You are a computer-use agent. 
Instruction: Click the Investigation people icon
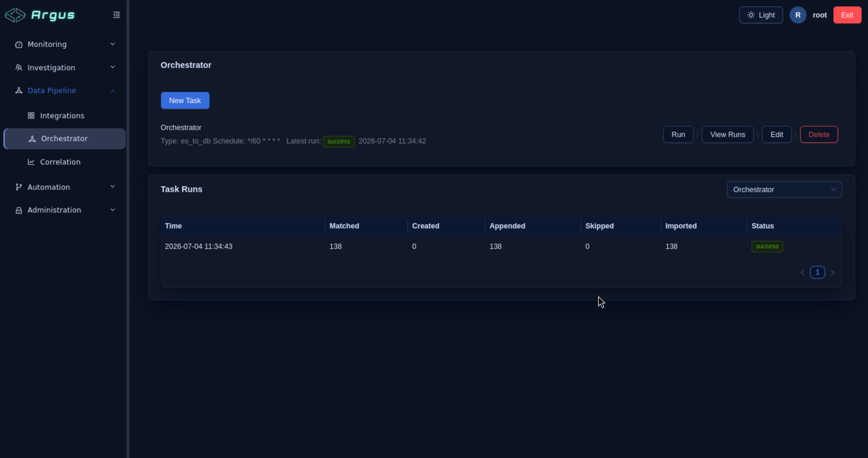[x=19, y=67]
